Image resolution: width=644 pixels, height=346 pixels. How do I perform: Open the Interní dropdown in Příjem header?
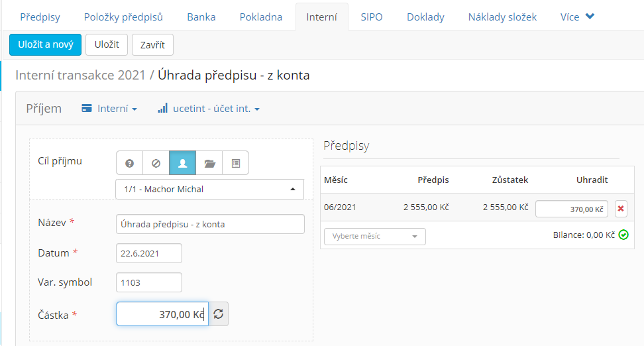point(109,109)
